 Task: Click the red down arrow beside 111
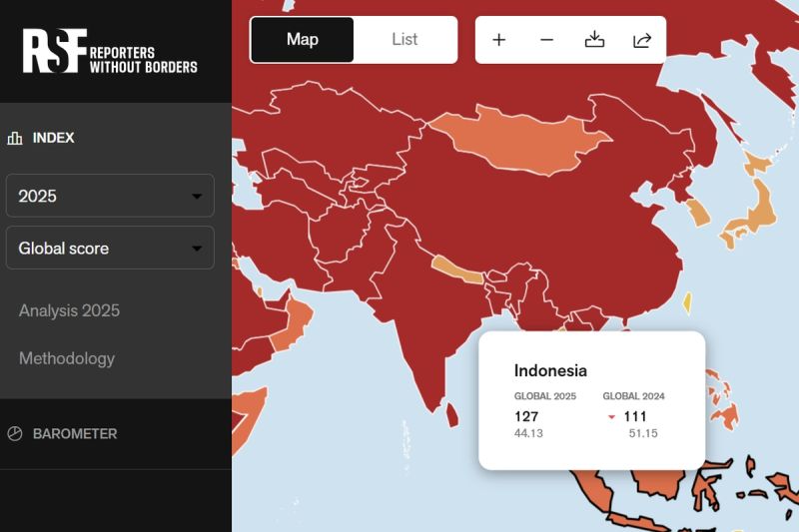pos(611,417)
